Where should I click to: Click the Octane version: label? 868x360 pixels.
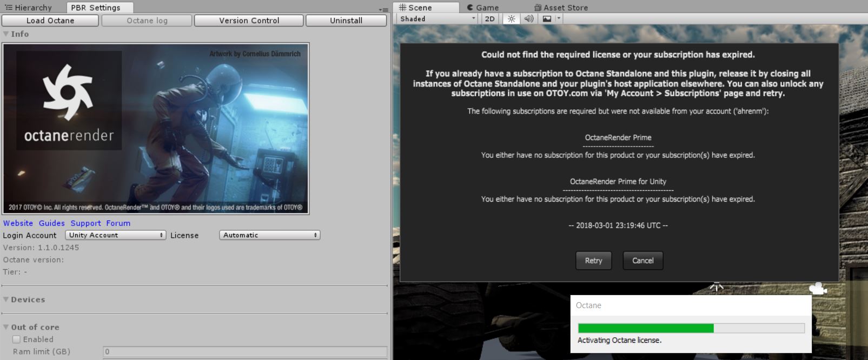coord(33,260)
